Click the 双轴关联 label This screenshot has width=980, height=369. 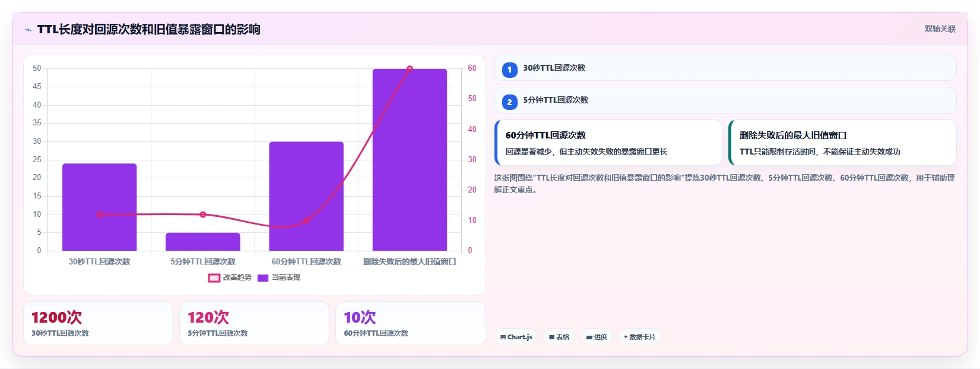pos(940,29)
